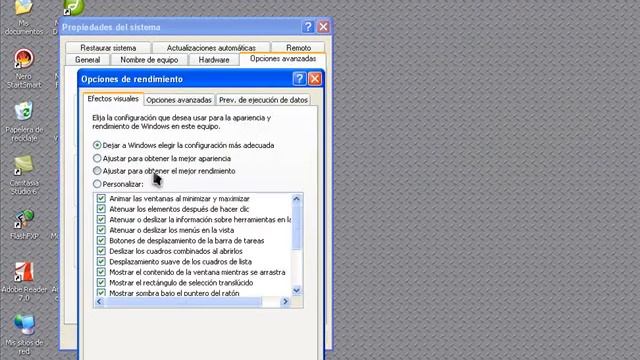Toggle Atenuar o deslizar los menús en la vista

[101, 230]
